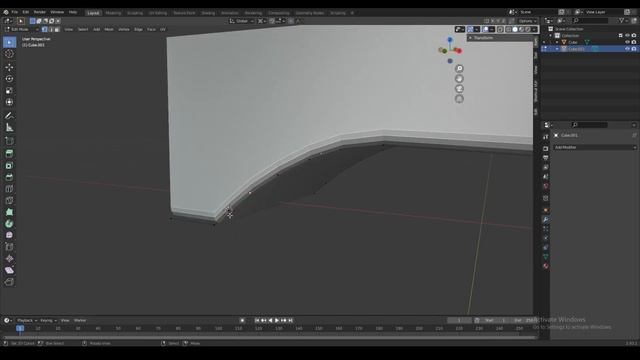Switch to the Modeling workspace tab

pos(113,13)
